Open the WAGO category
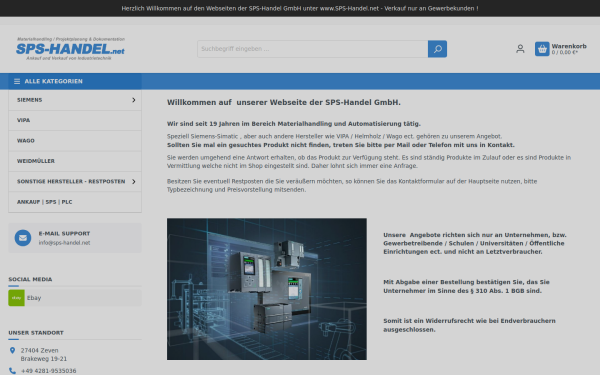600x375 pixels. click(x=75, y=140)
